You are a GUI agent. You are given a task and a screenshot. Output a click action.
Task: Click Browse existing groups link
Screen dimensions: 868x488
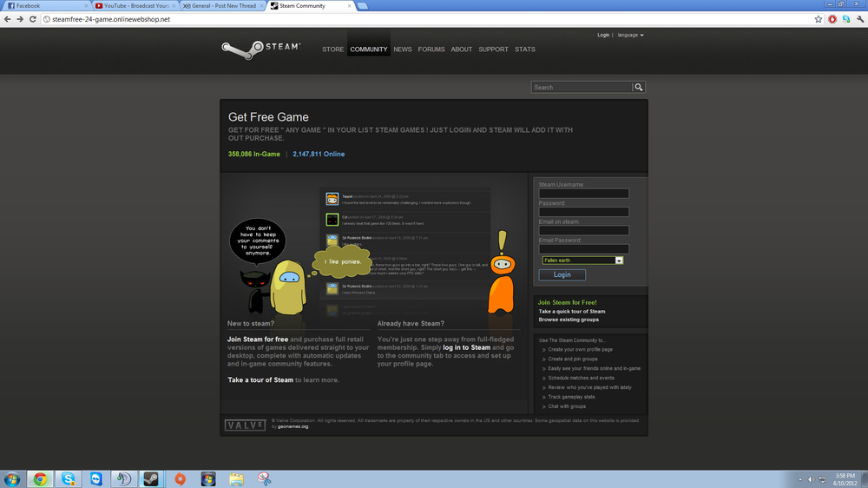tap(569, 320)
